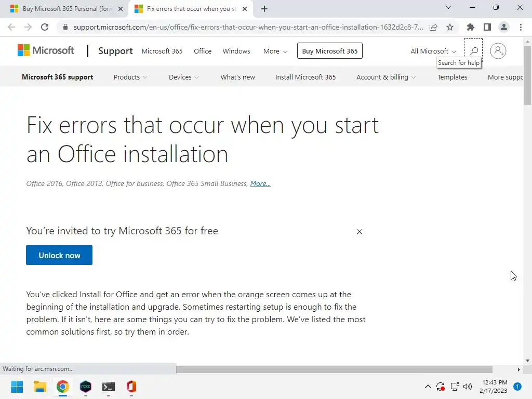Open Office in top navigation

coord(203,51)
